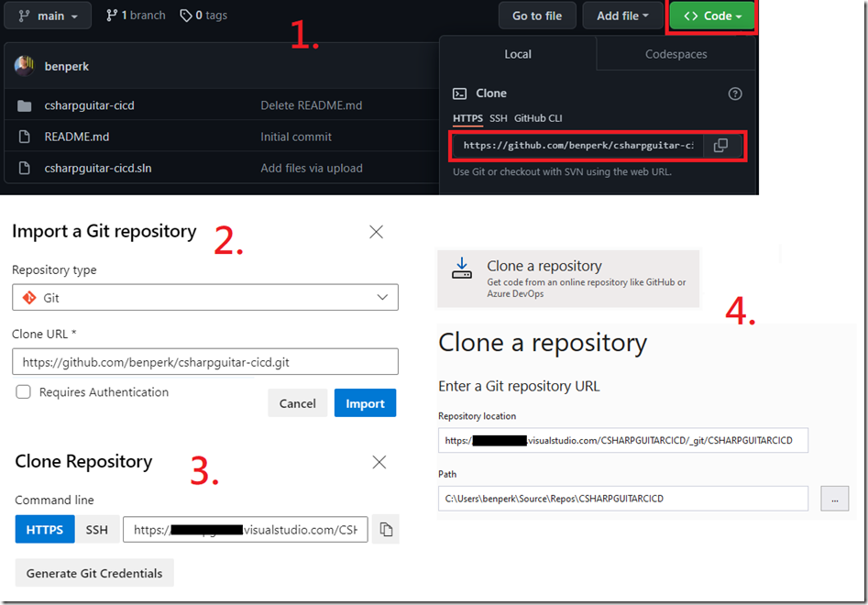Click the Path input field

(x=623, y=499)
